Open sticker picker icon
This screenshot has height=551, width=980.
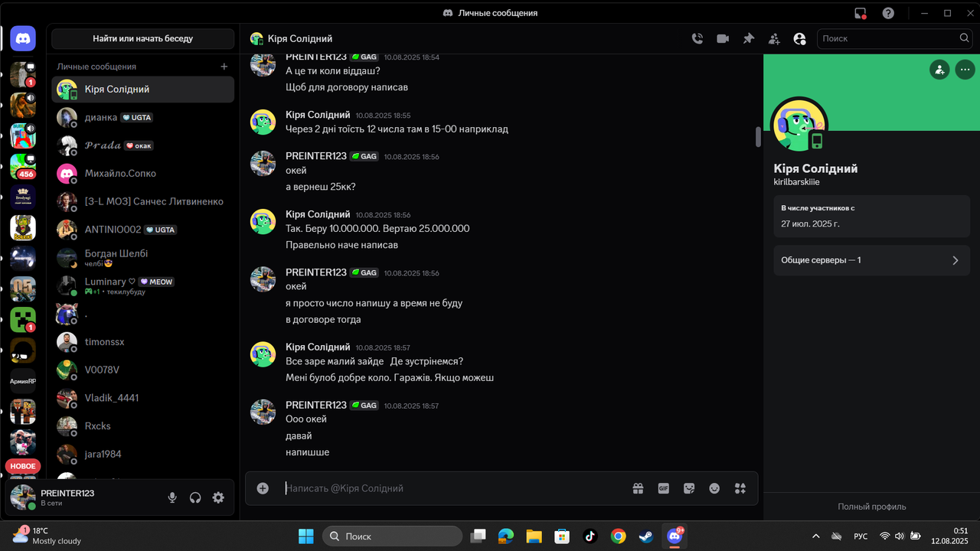click(689, 488)
